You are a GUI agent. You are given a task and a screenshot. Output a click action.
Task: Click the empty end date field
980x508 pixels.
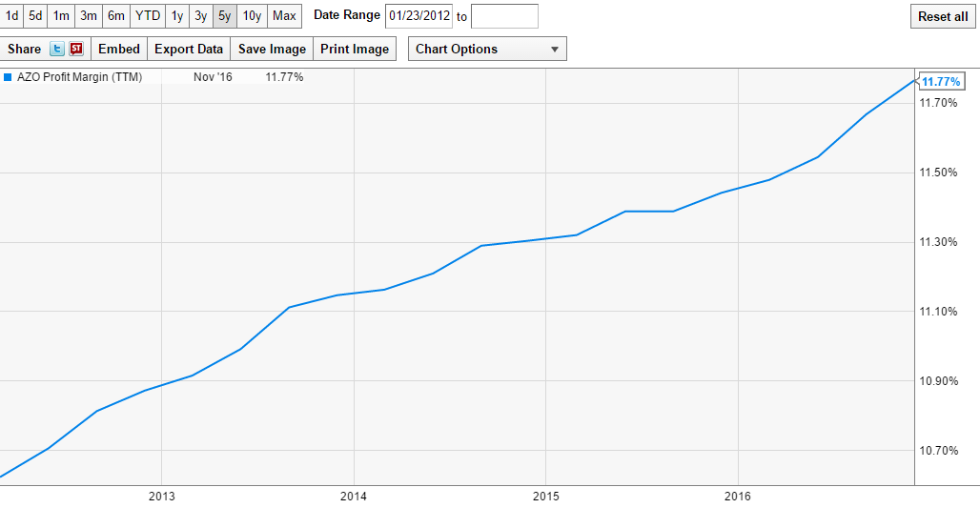pos(504,16)
